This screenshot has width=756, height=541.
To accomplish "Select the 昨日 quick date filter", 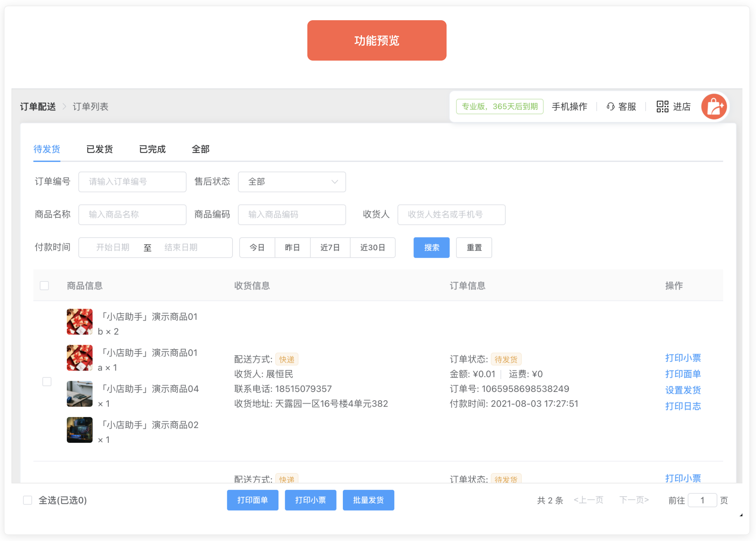I will tap(292, 248).
